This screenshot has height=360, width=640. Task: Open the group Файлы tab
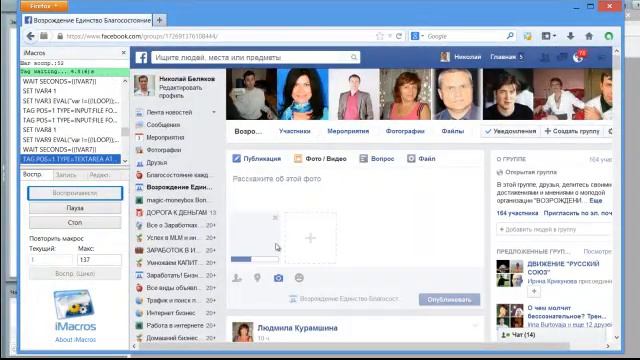(x=453, y=131)
